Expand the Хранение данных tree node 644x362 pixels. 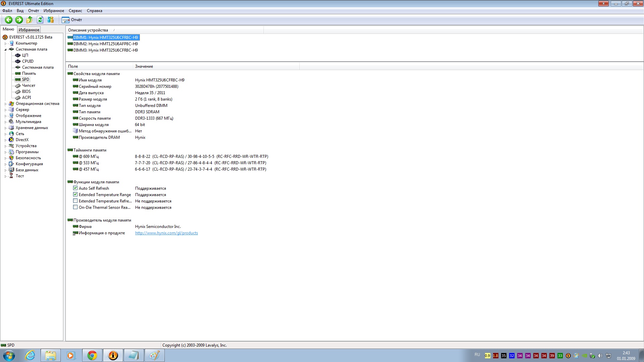pyautogui.click(x=5, y=128)
